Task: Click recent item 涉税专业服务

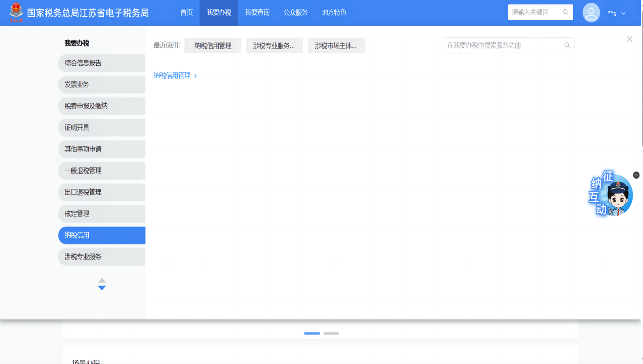Action: coord(274,46)
